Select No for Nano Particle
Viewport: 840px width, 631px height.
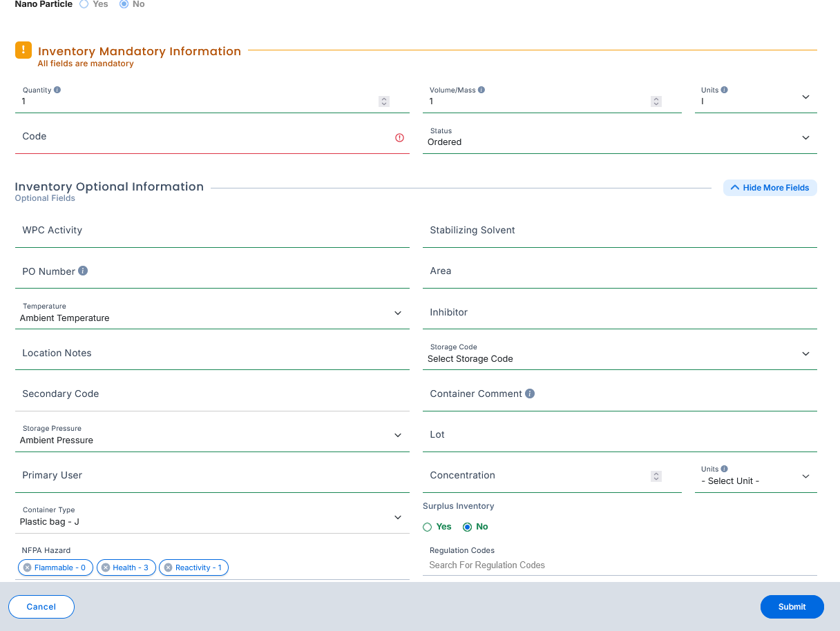[x=124, y=4]
